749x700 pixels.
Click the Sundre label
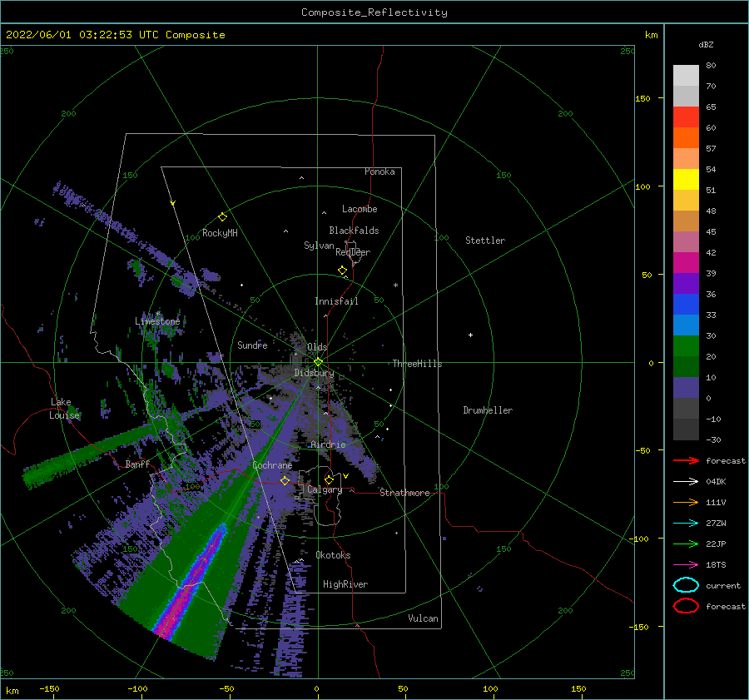(252, 345)
